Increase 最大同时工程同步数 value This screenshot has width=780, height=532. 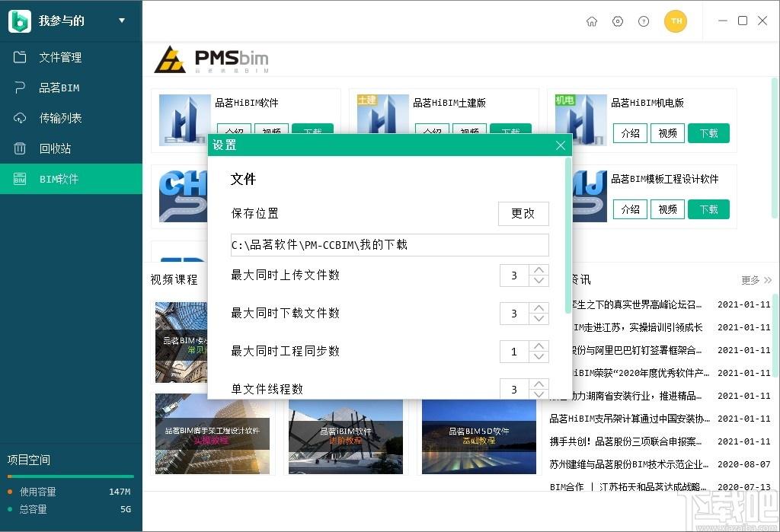539,346
